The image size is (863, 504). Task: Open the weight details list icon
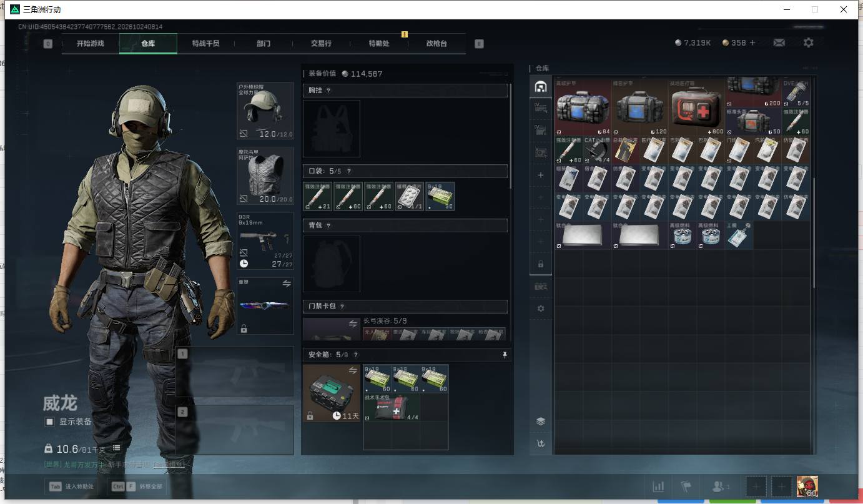(116, 448)
